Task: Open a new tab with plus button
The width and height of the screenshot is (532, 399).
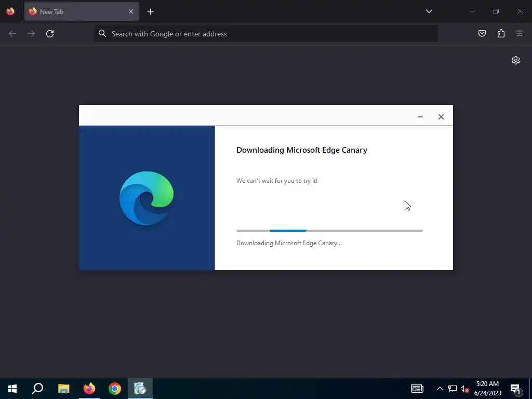Action: (x=150, y=12)
